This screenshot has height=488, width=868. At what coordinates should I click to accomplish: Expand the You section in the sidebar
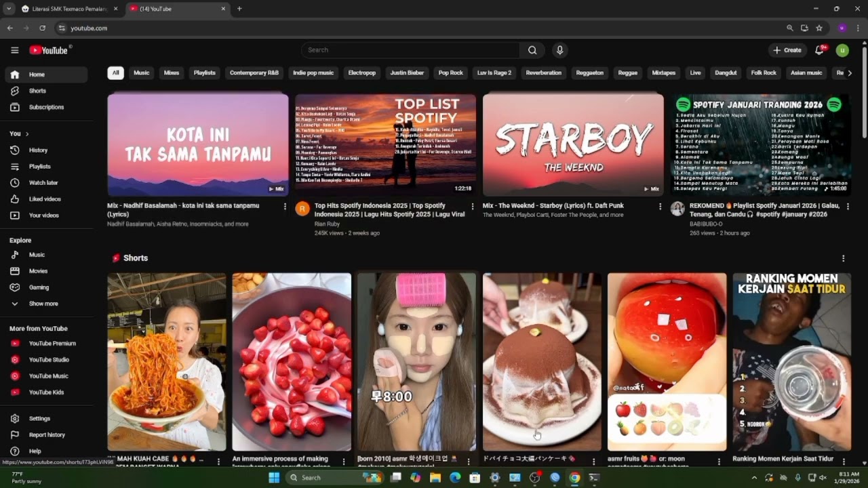point(20,134)
